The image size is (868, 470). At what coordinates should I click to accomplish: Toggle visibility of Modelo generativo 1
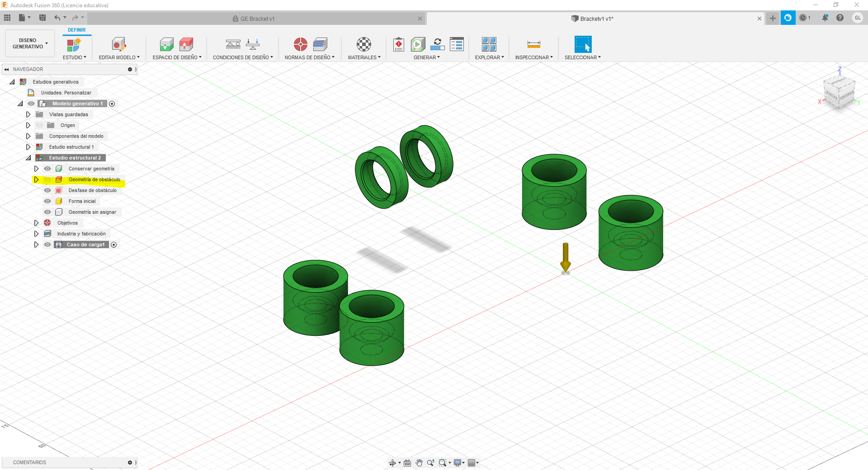[31, 103]
